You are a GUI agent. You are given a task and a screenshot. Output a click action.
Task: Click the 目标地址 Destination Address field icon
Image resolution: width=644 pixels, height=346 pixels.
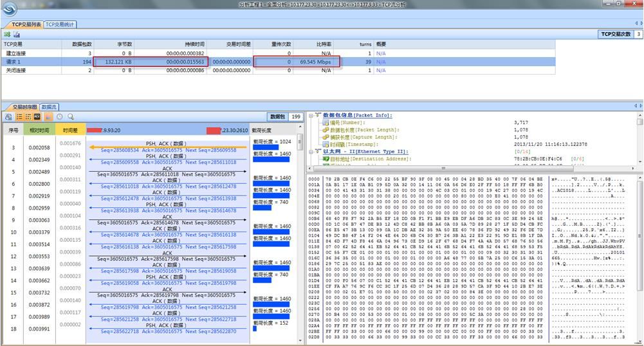point(326,159)
